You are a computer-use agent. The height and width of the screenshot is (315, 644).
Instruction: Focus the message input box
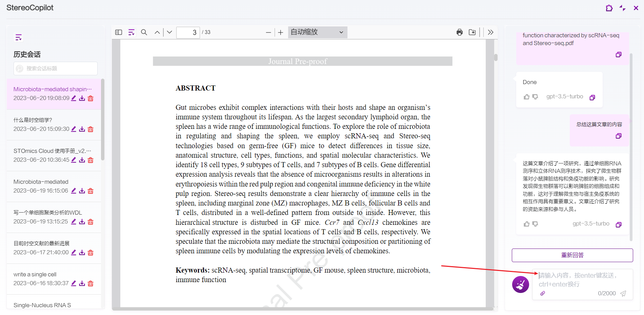(x=582, y=280)
